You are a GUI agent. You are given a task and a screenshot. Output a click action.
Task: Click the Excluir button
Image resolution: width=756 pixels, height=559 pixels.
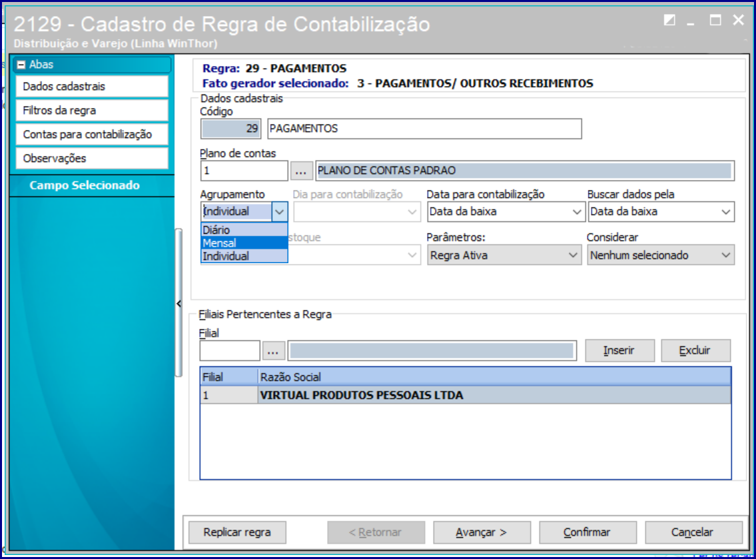point(695,350)
